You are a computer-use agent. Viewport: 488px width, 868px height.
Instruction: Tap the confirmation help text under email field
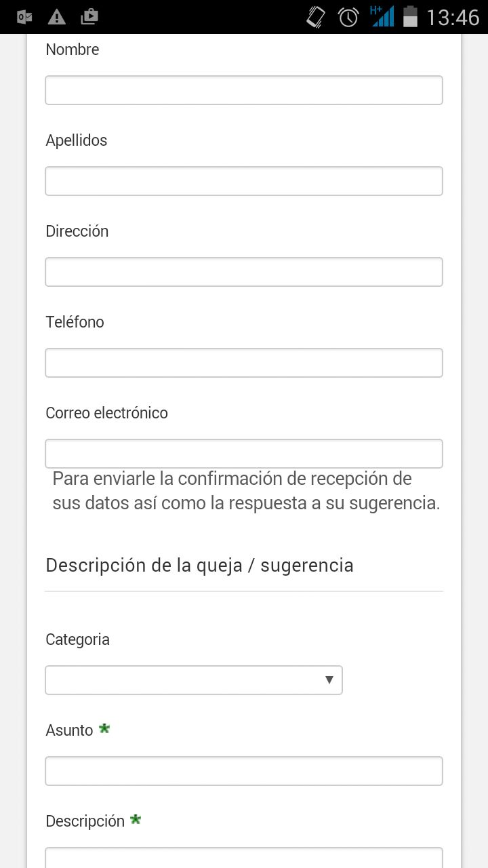point(246,491)
